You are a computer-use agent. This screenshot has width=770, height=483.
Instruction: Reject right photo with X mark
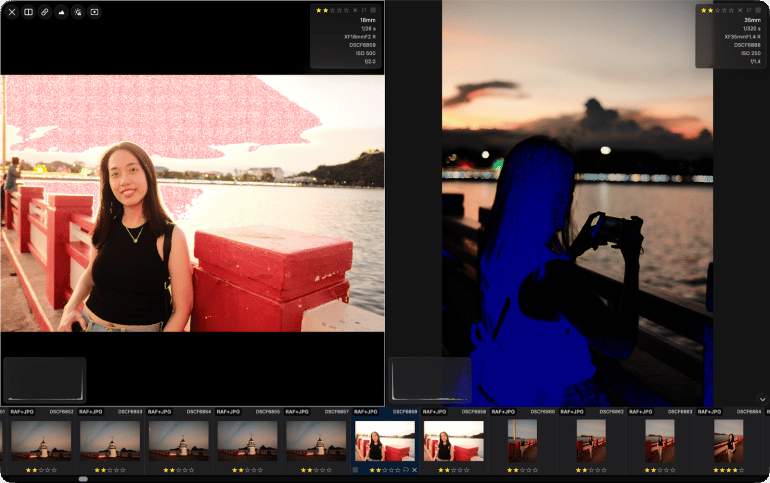[x=739, y=10]
